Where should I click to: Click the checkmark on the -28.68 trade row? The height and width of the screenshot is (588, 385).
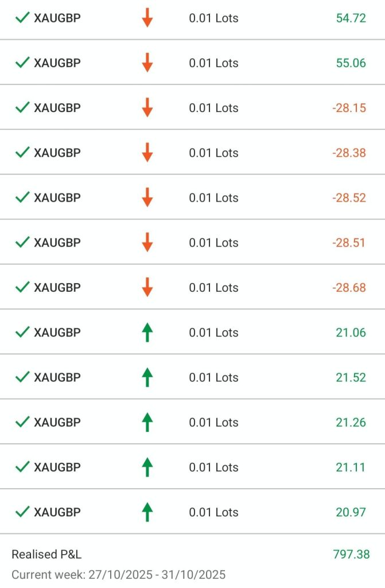tap(22, 287)
